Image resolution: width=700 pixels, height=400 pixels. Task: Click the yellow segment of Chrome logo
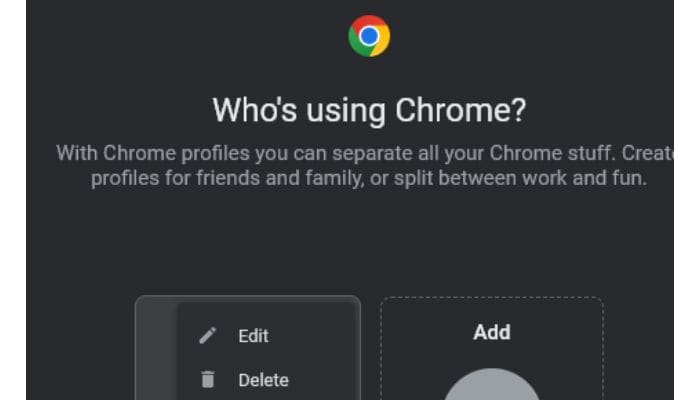click(x=380, y=45)
